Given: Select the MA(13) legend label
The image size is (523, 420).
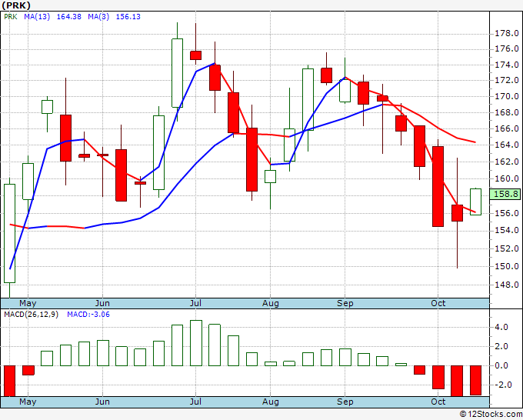Looking at the screenshot, I should (37, 17).
